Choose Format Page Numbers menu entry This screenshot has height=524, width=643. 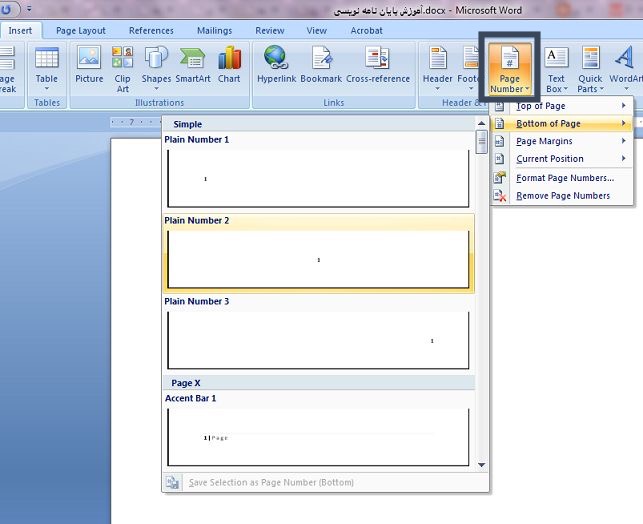564,178
